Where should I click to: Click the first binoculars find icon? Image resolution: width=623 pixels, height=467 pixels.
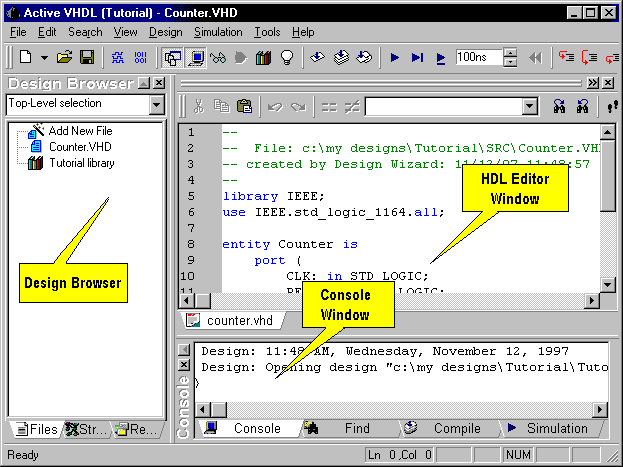[x=558, y=106]
